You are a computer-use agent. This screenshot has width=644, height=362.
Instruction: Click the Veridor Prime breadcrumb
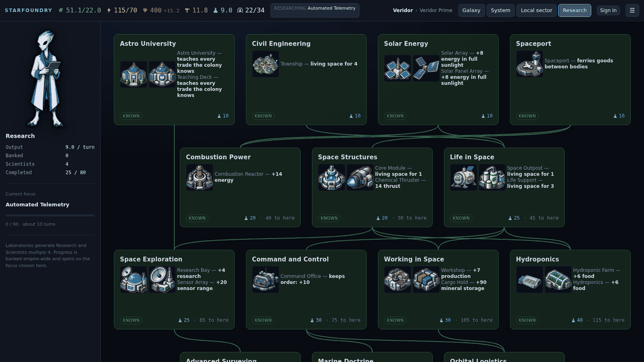tap(436, 11)
